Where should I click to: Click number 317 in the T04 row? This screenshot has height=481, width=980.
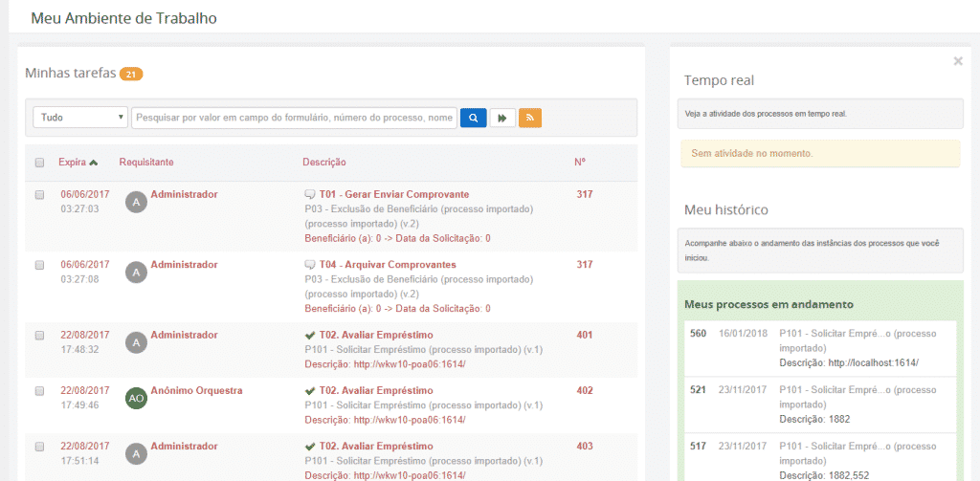pos(585,264)
